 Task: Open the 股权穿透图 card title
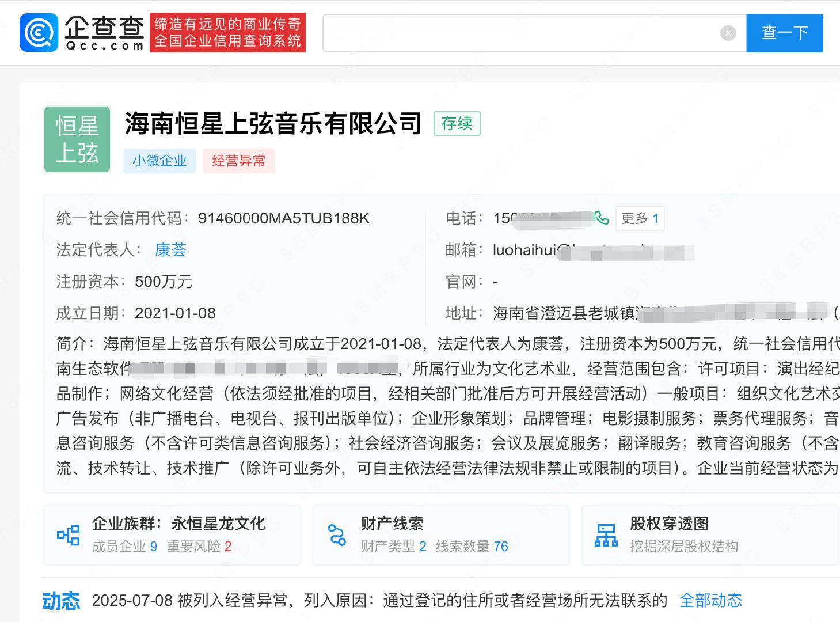670,524
